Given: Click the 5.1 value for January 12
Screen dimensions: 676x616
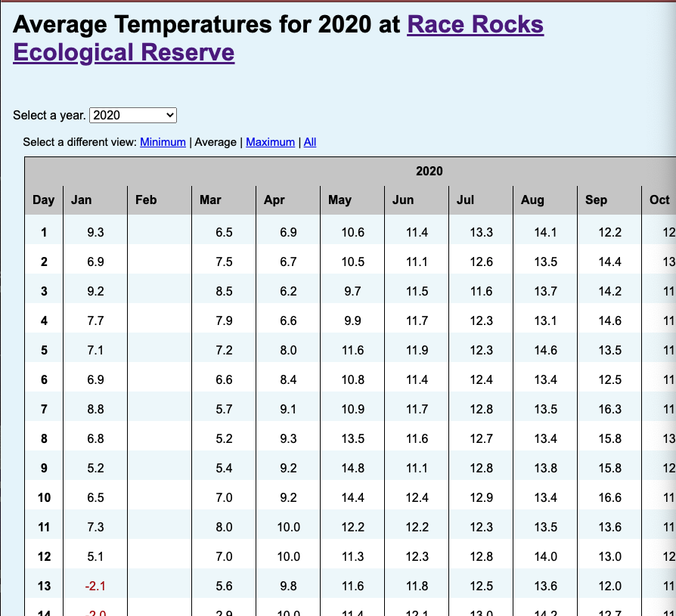Looking at the screenshot, I should point(95,556).
